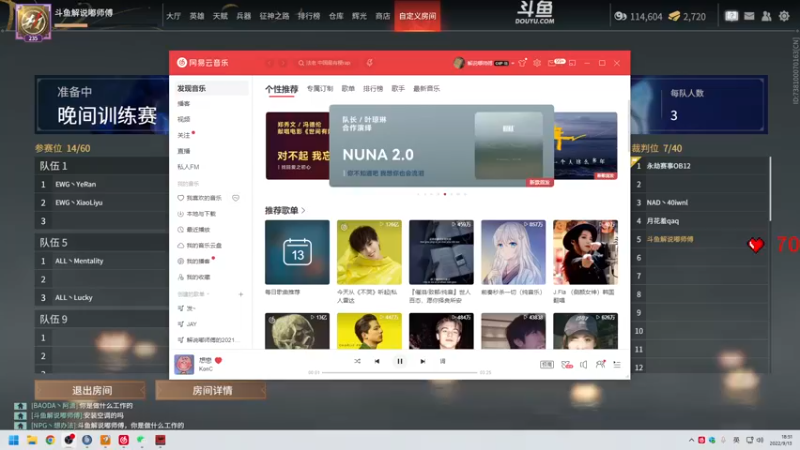Switch to the 歌手 tab

[398, 89]
